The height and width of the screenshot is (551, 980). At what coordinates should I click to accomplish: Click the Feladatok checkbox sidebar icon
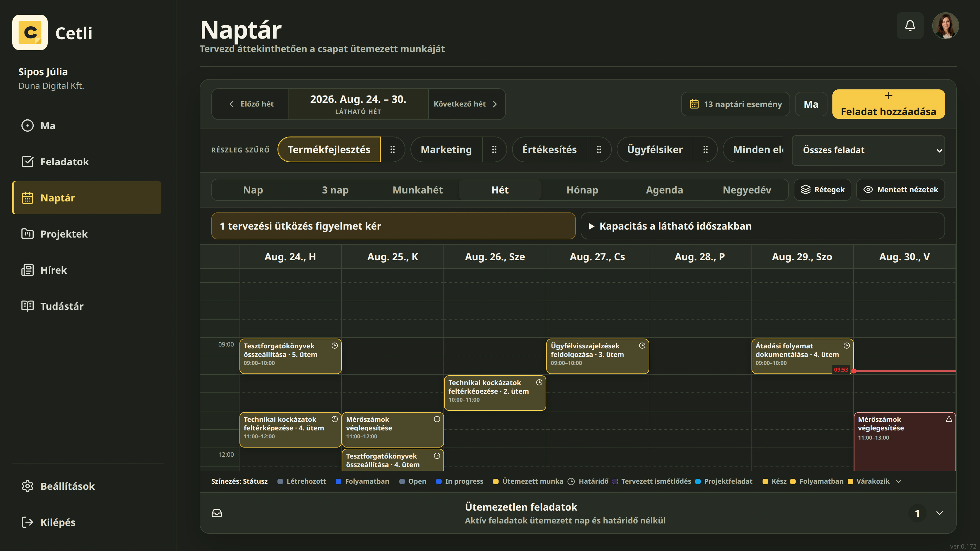pyautogui.click(x=27, y=162)
